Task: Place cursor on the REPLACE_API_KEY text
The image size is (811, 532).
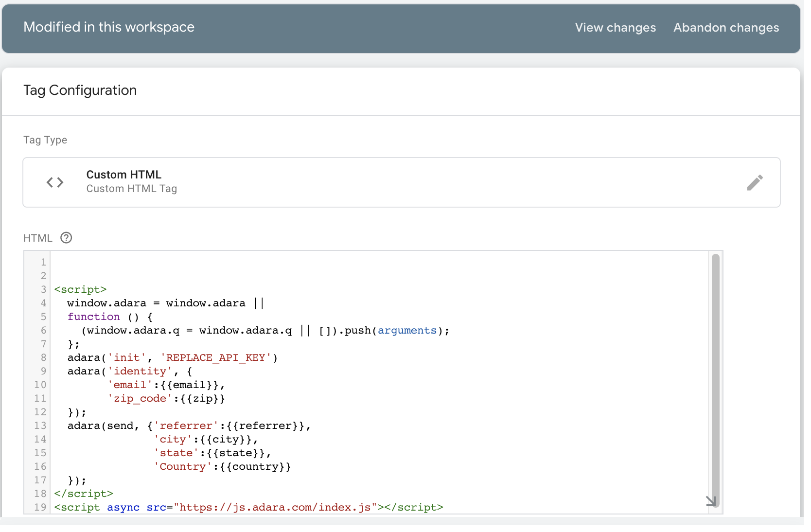Action: 215,358
